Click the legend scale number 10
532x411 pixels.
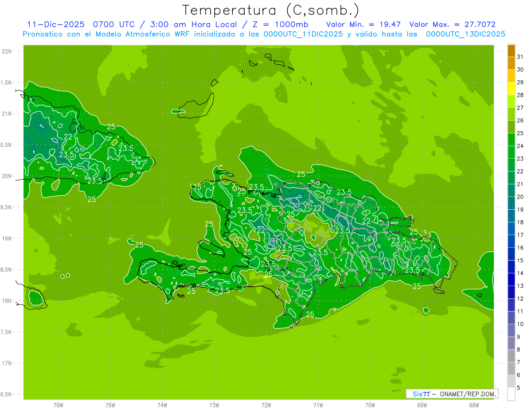click(520, 324)
